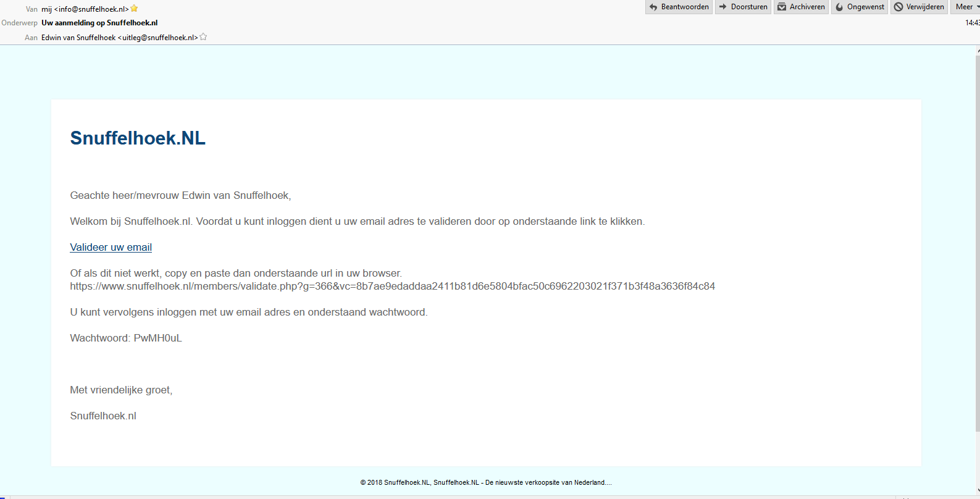Viewport: 980px width, 499px height.
Task: Click the Welkom bij Snuffelhoek.nl paragraph
Action: point(358,222)
